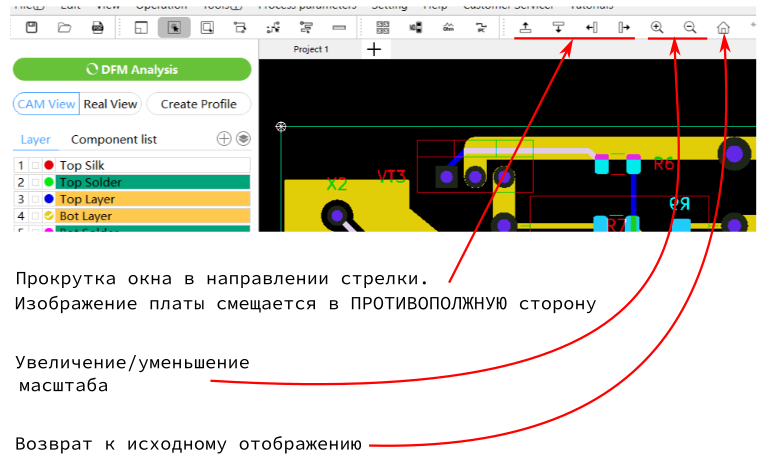Switch to the Component list tab
761x463 pixels.
[x=114, y=139]
